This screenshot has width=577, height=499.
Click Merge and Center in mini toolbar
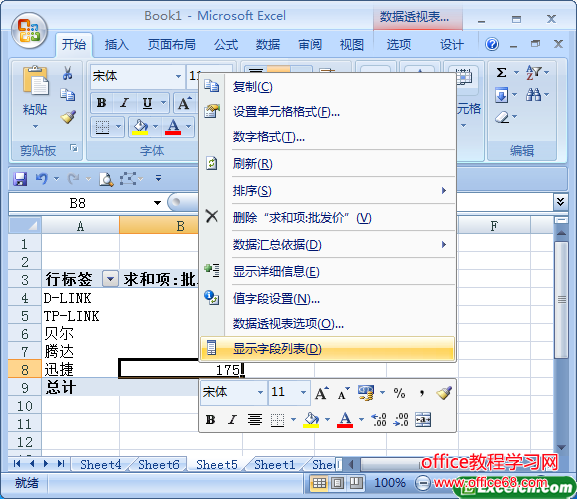(423, 420)
